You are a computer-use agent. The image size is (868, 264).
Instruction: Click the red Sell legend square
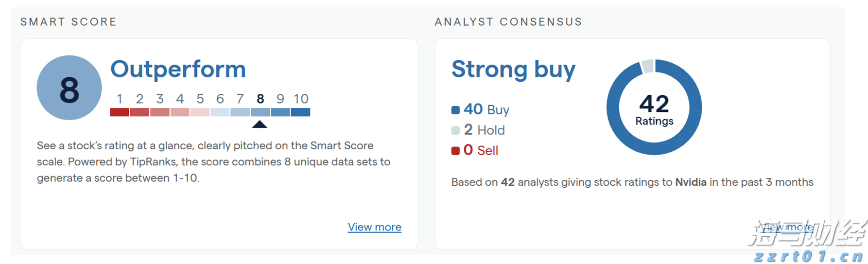(455, 151)
